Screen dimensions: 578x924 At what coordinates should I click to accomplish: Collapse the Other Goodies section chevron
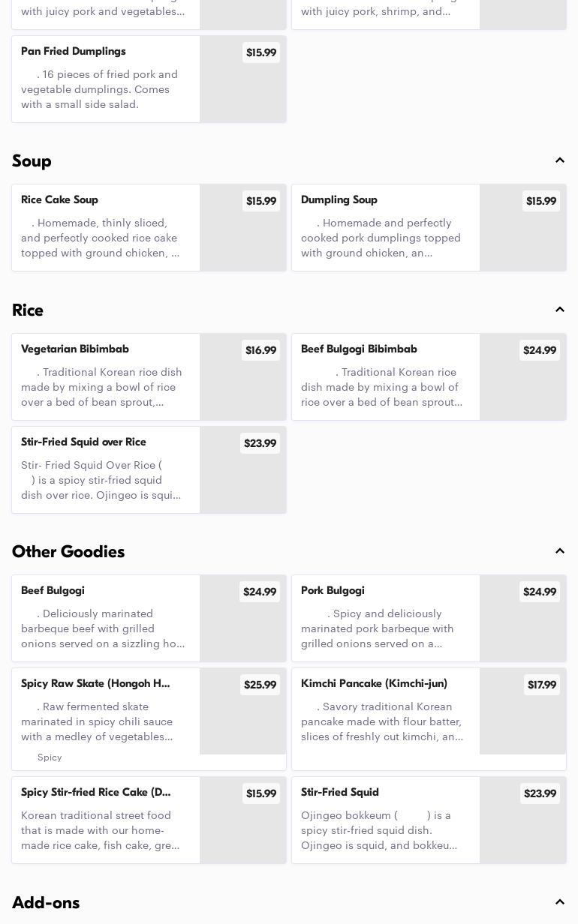pyautogui.click(x=560, y=551)
